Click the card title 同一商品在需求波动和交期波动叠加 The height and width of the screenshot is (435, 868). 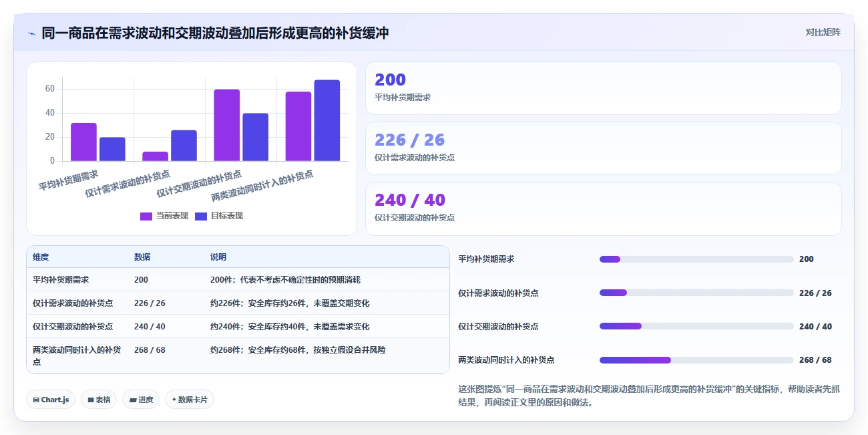(x=215, y=33)
